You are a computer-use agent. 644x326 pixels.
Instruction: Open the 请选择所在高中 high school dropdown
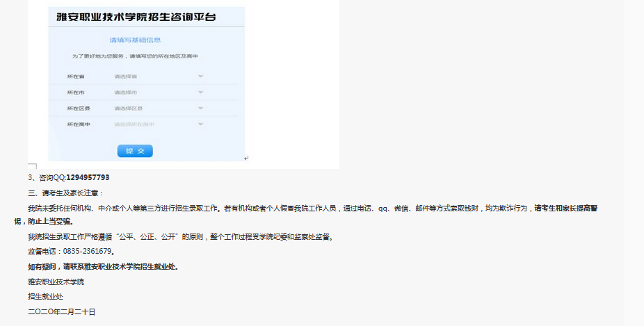(x=134, y=124)
